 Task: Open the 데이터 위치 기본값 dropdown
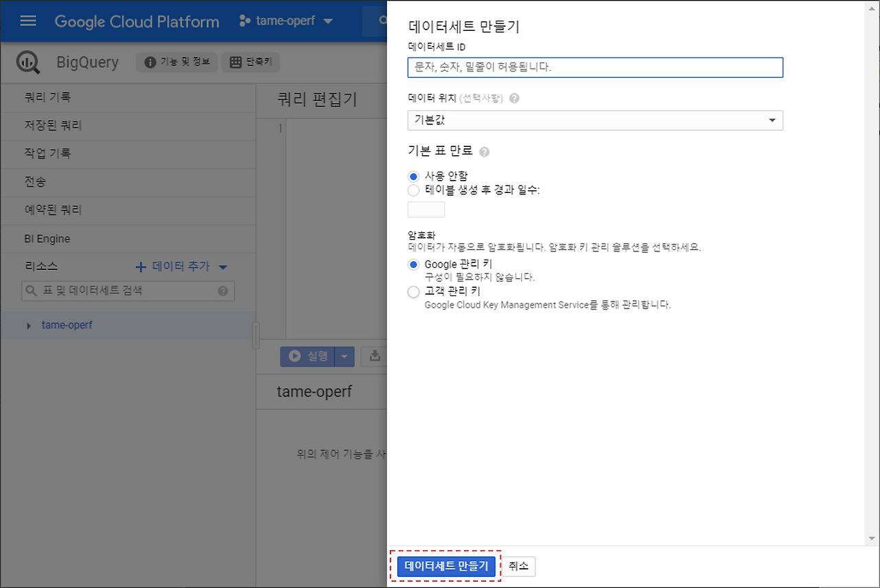[595, 120]
